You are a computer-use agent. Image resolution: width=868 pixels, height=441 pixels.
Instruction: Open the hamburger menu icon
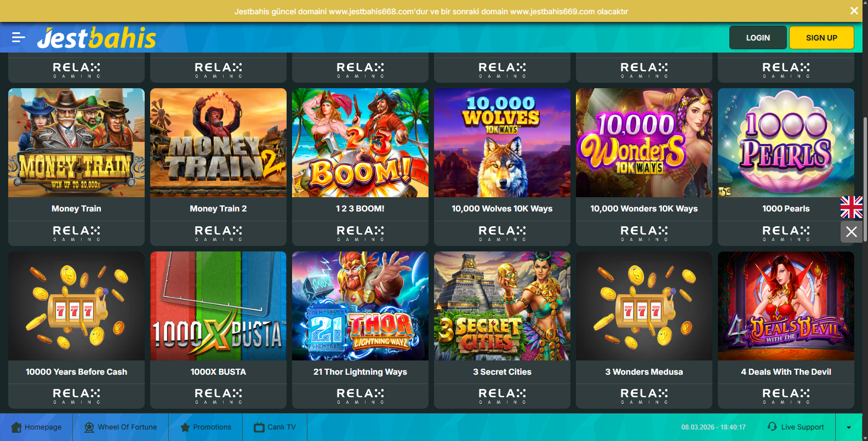[x=19, y=37]
